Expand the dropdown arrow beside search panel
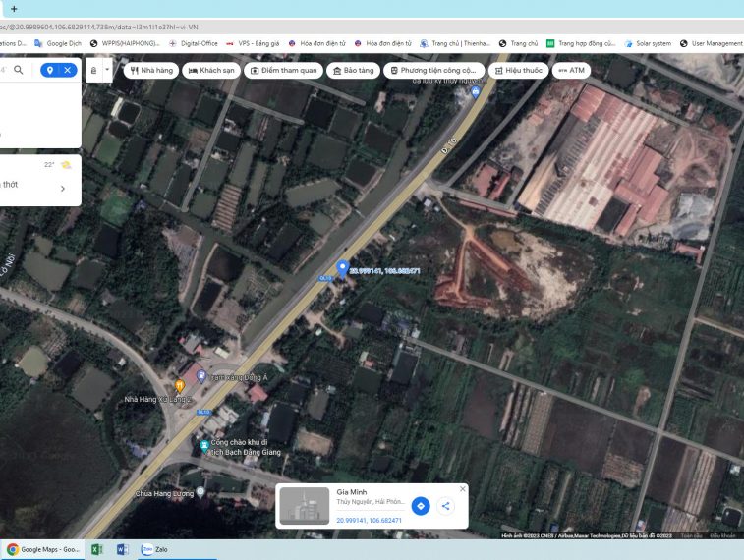The width and height of the screenshot is (744, 560). pos(107,70)
